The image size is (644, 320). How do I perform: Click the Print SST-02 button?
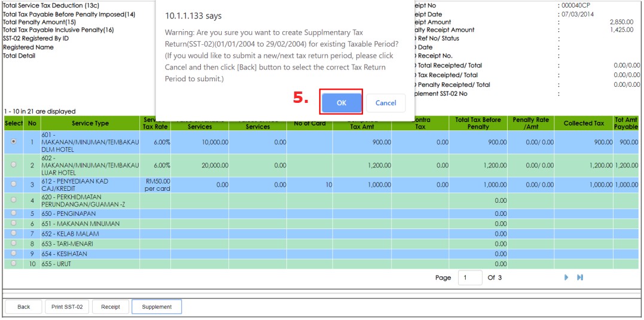66,307
